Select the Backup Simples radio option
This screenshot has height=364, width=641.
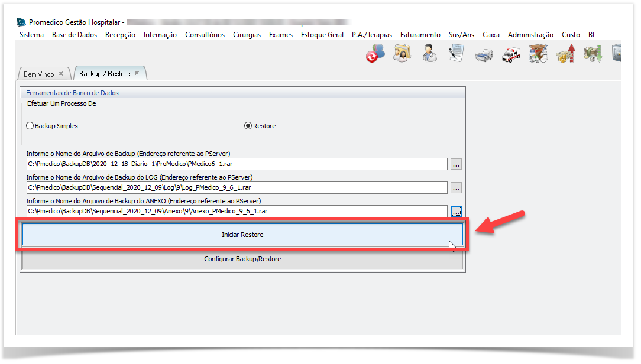[30, 126]
